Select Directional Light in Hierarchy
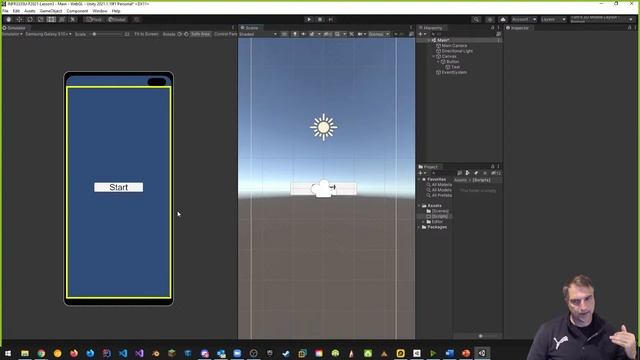This screenshot has height=360, width=640. click(457, 51)
